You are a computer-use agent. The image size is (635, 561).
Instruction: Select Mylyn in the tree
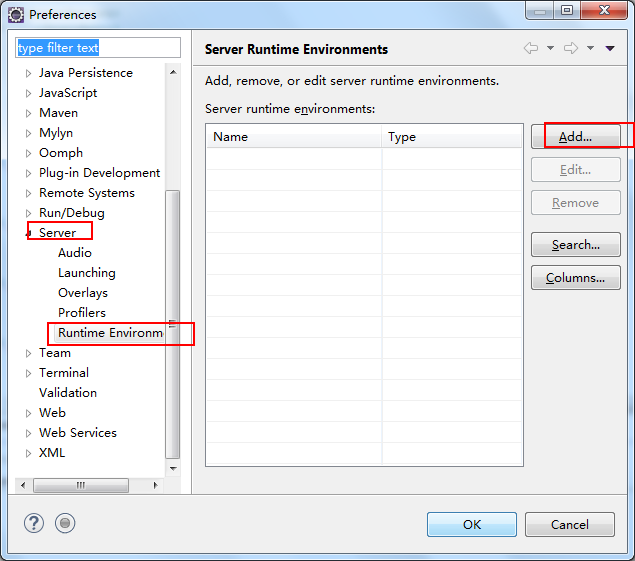coord(56,133)
